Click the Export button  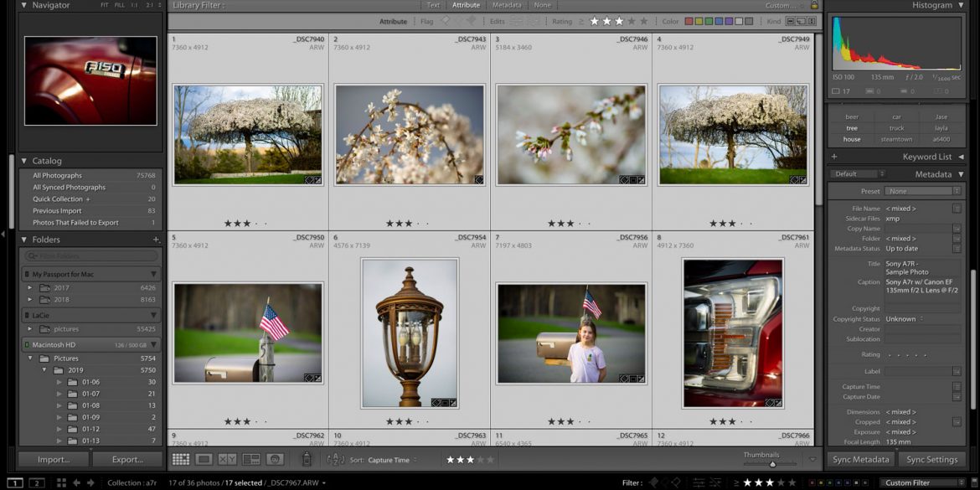pos(128,459)
